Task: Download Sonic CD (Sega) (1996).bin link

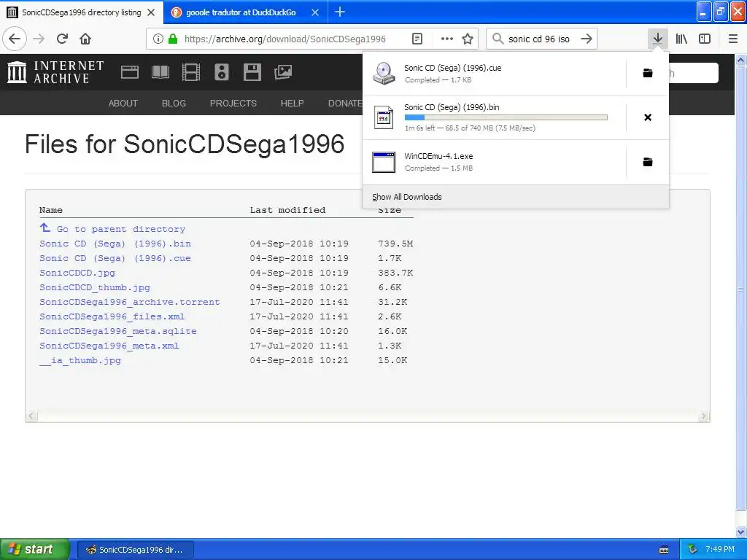Action: click(x=115, y=244)
